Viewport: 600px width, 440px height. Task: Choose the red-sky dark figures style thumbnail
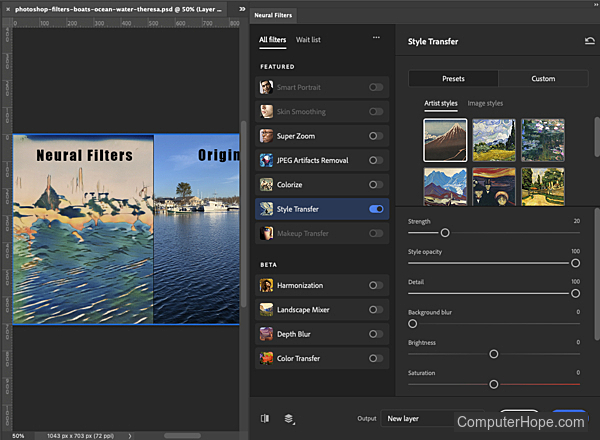pos(494,187)
